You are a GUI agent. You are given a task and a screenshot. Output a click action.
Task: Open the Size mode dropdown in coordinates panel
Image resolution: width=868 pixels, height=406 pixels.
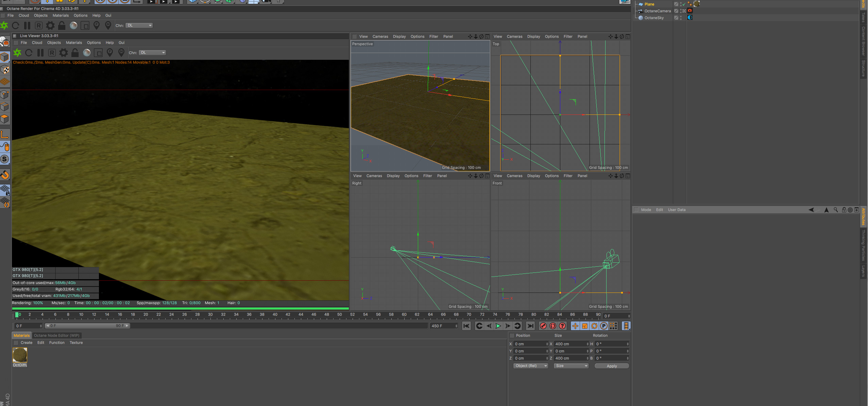tap(571, 366)
